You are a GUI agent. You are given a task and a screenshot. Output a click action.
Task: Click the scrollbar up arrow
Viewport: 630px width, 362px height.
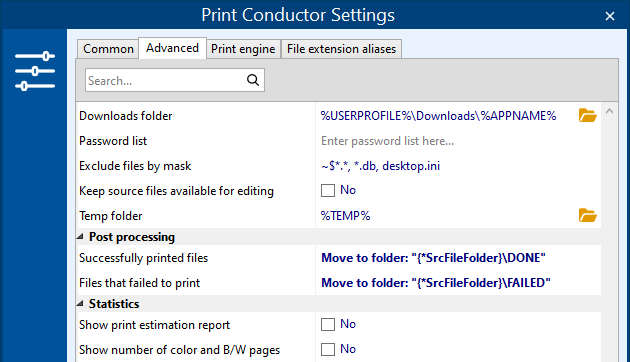point(610,111)
